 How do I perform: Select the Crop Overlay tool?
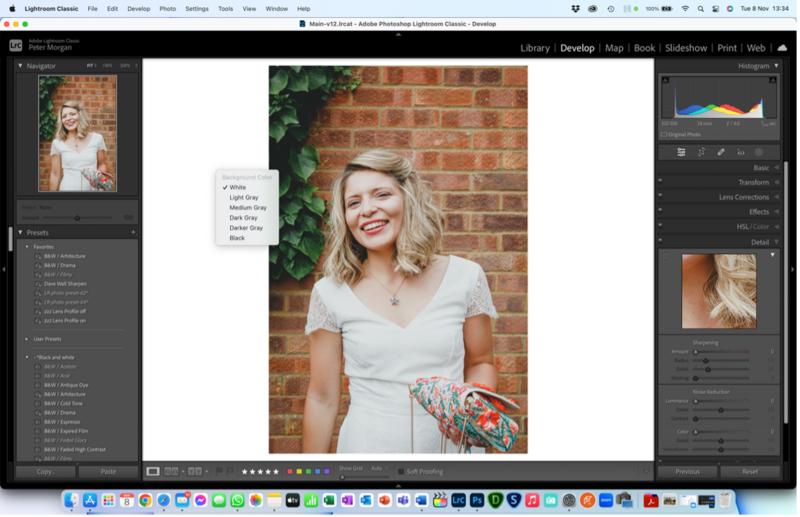pyautogui.click(x=701, y=152)
